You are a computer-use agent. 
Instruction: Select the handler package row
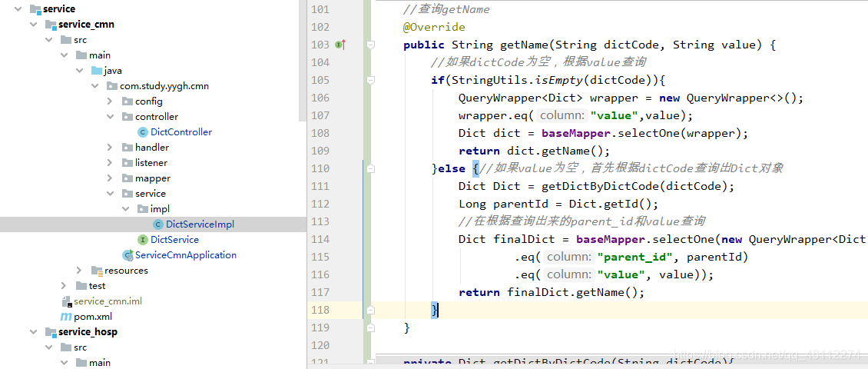[x=153, y=148]
